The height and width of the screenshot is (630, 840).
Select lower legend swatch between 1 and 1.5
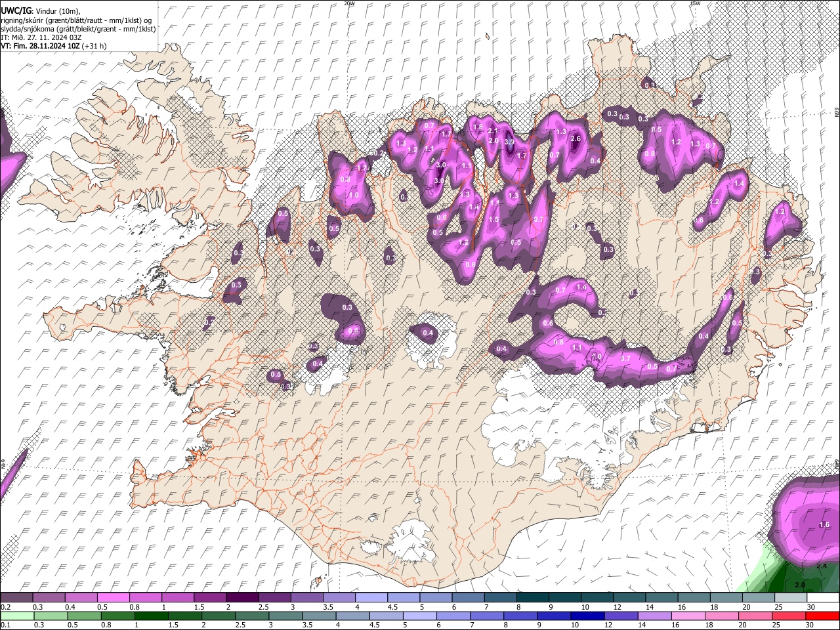point(152,616)
